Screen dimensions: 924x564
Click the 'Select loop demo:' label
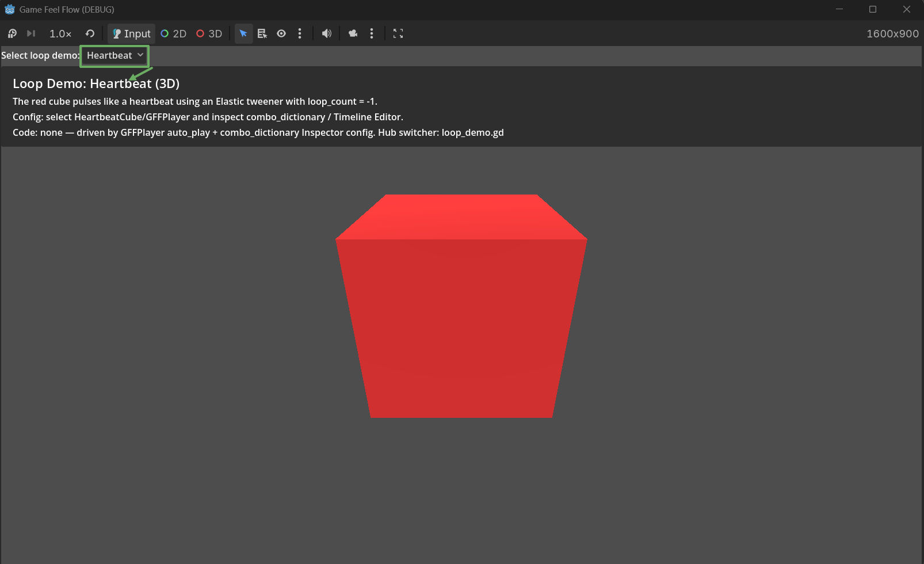click(40, 55)
